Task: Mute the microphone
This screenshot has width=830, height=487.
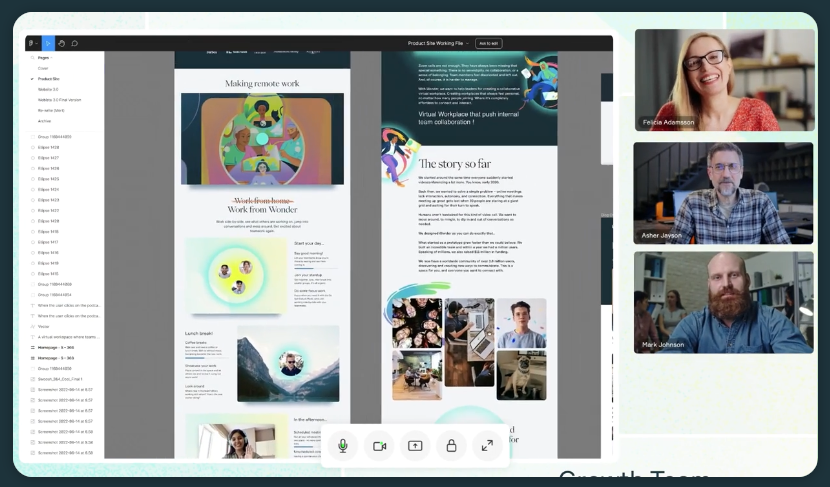Action: (x=342, y=445)
